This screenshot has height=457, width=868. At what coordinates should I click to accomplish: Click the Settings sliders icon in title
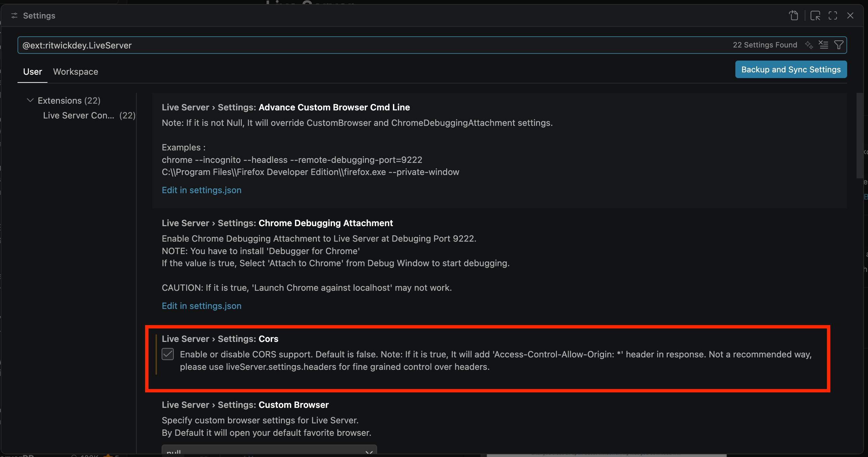click(14, 15)
